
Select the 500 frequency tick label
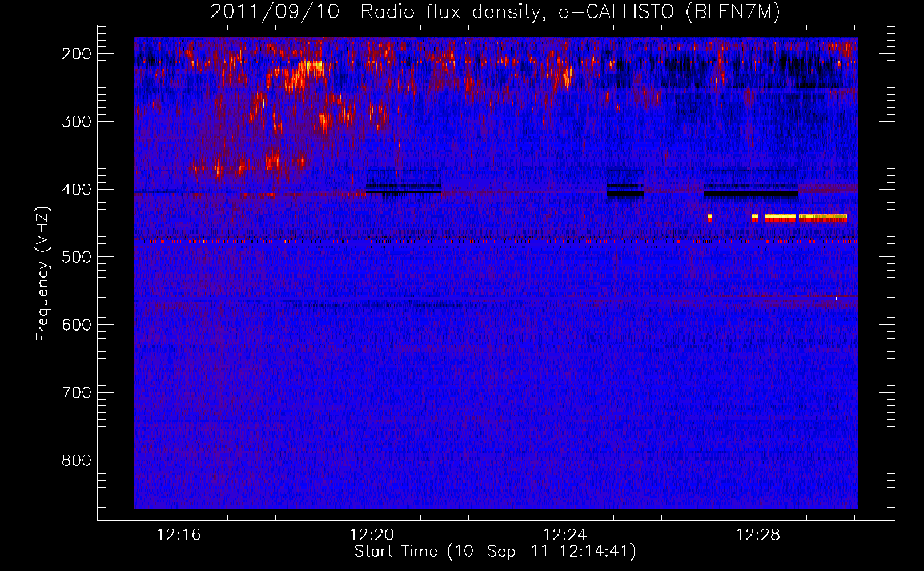[77, 257]
